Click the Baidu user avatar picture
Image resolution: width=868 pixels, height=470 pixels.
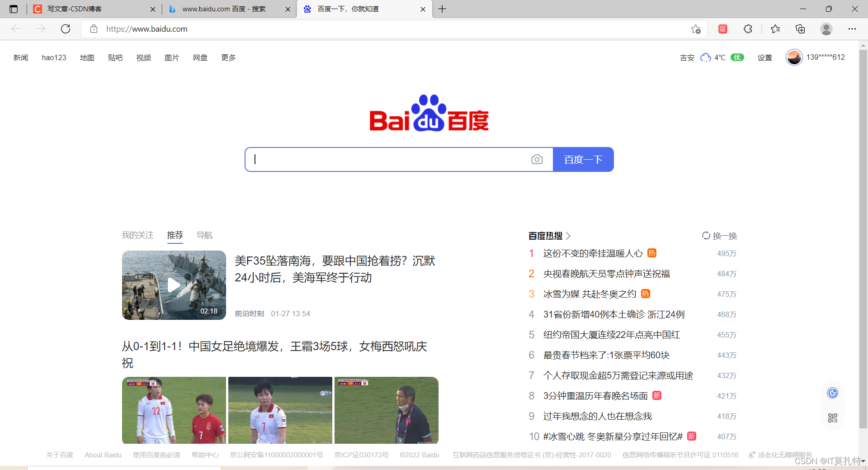coord(794,57)
